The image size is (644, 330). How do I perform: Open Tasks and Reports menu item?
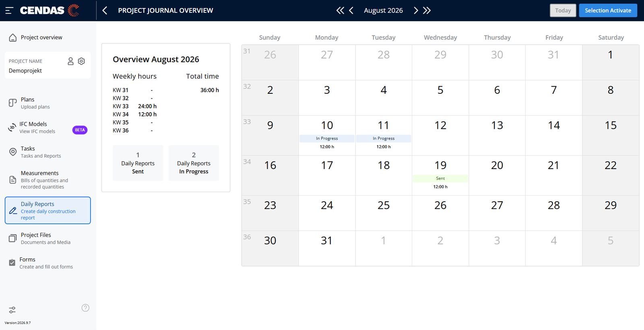[x=48, y=152]
